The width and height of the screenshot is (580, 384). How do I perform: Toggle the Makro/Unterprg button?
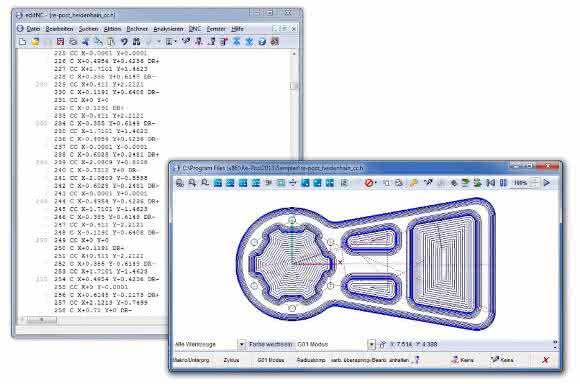pos(192,360)
